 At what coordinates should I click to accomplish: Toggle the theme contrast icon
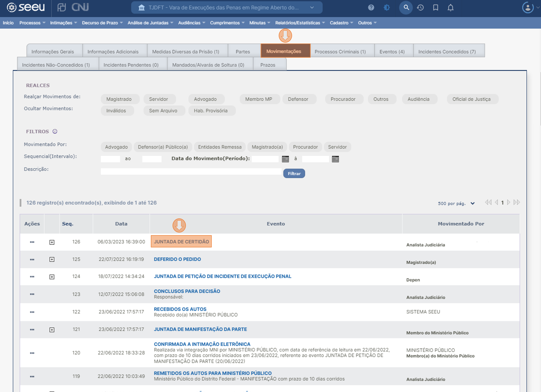click(387, 8)
